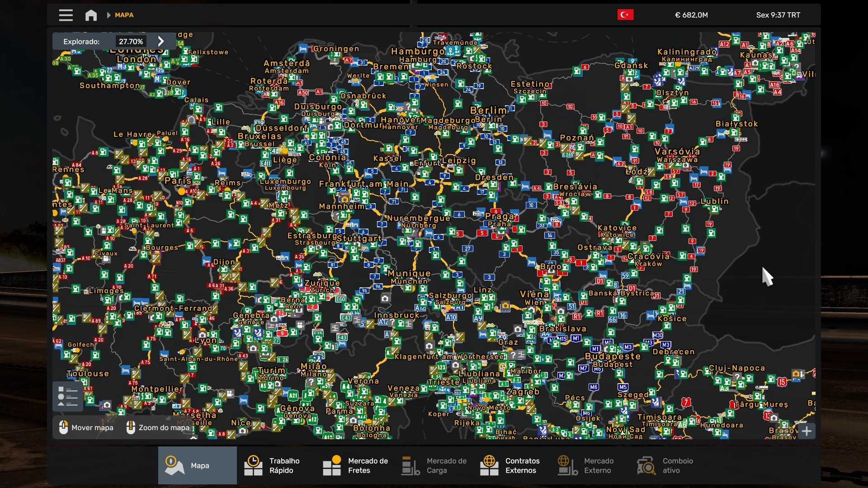
Task: Open the Mercado de Carga tab
Action: click(x=434, y=465)
